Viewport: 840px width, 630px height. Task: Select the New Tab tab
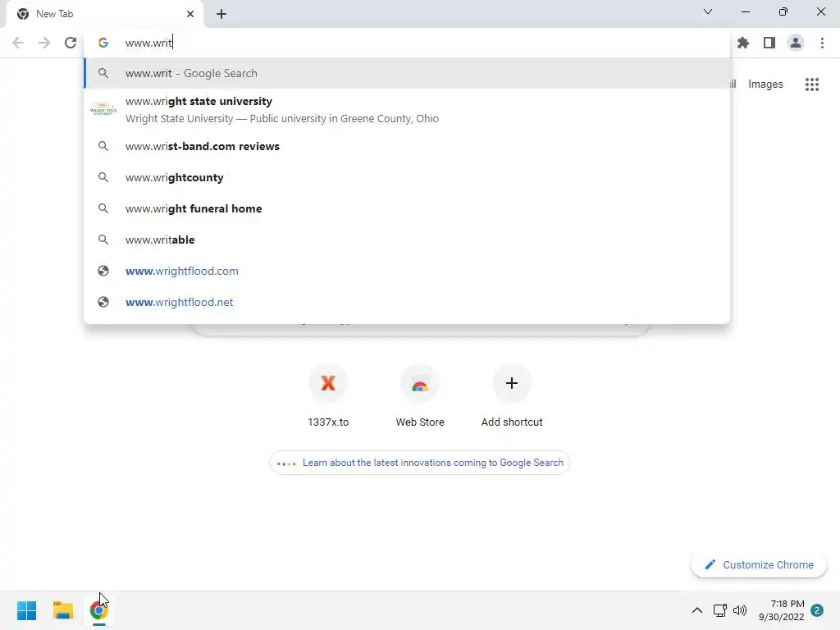[104, 14]
